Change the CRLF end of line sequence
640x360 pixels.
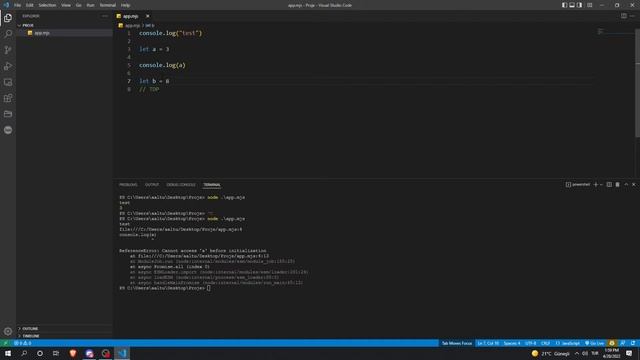click(x=545, y=343)
